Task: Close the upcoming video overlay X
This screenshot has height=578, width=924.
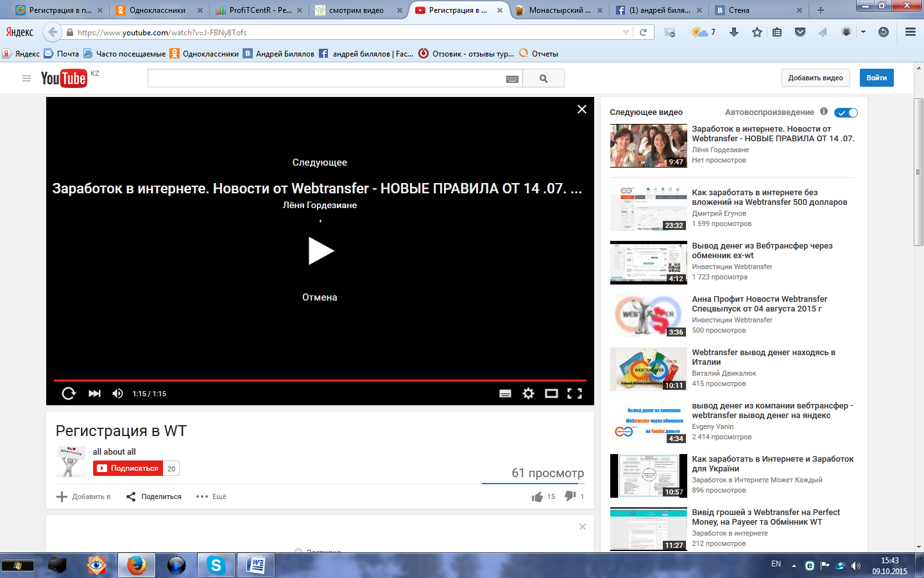Action: point(582,109)
